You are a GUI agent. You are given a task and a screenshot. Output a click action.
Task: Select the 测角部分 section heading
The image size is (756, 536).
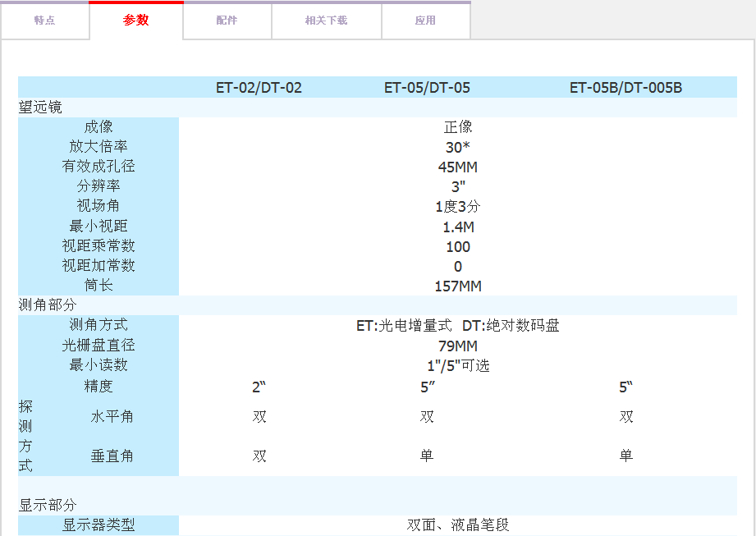tap(47, 305)
